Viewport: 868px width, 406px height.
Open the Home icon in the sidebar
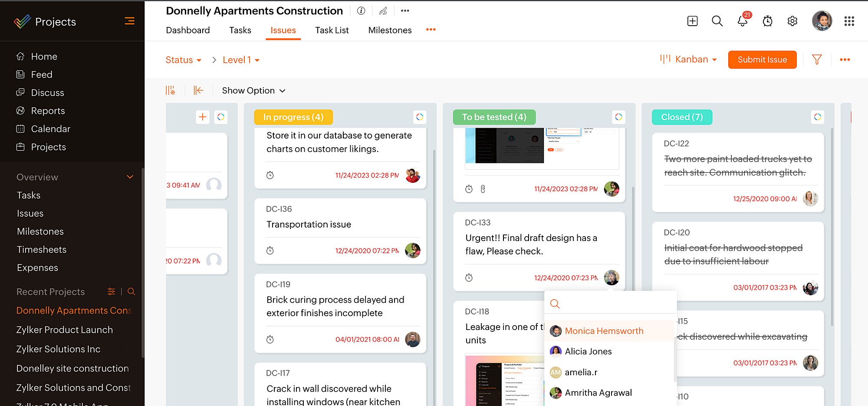tap(20, 56)
